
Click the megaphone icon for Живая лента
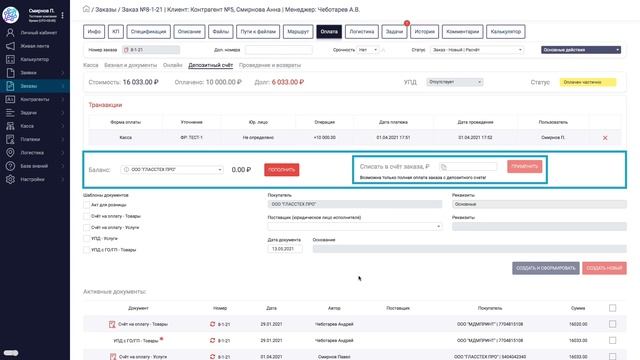(x=10, y=46)
